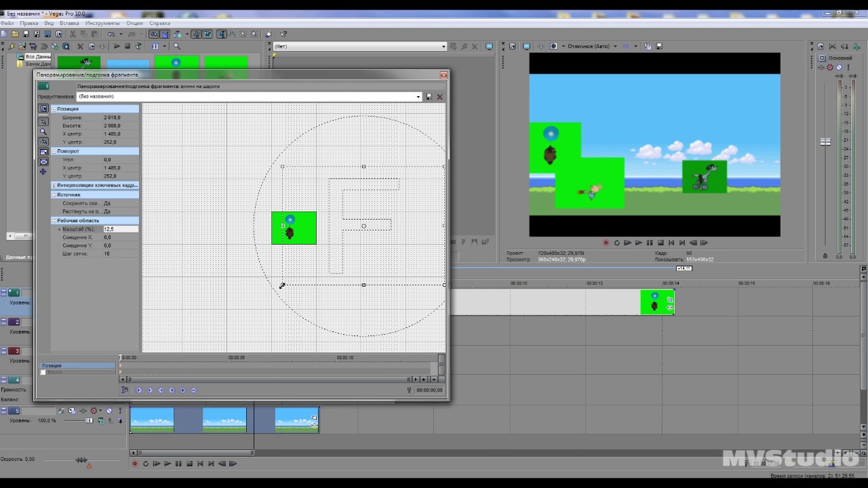This screenshot has height=488, width=868.
Task: Select the normal edit tool in pan/crop
Action: (x=43, y=121)
